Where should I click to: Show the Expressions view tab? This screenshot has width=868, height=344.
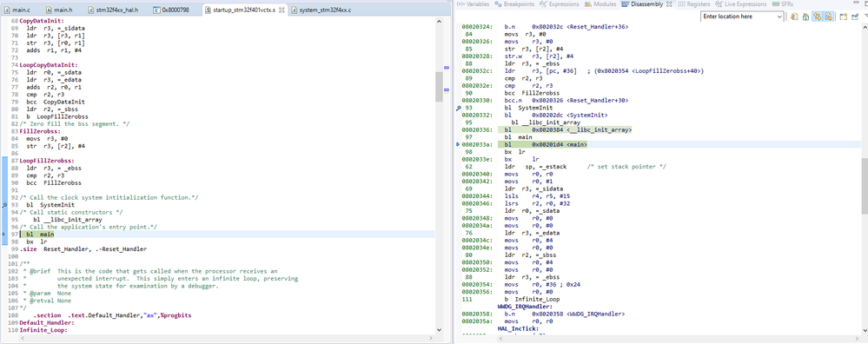[560, 3]
